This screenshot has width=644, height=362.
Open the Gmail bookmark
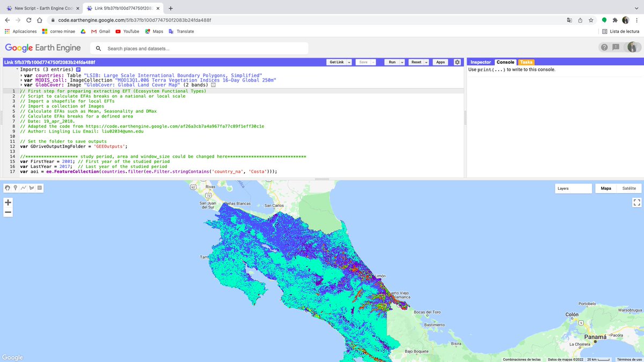(x=101, y=31)
